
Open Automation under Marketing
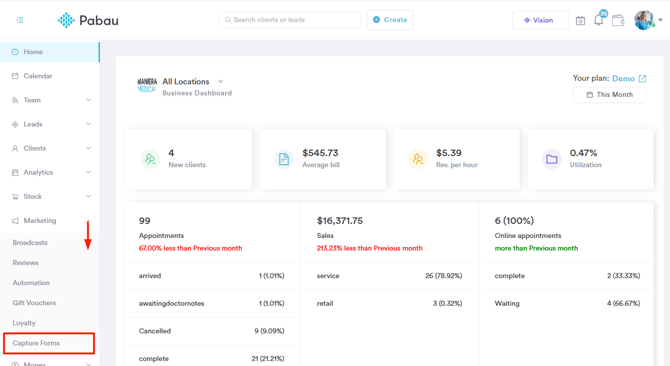tap(31, 283)
